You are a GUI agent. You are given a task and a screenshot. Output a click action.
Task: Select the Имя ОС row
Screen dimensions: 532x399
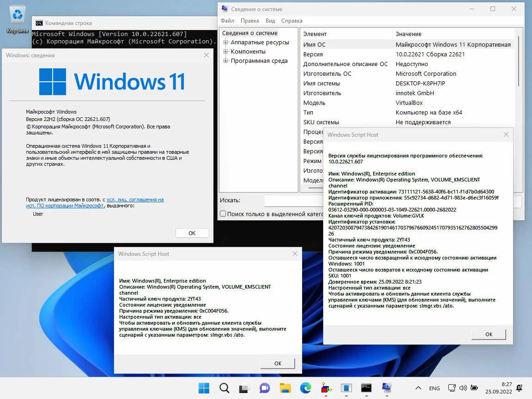[x=407, y=44]
